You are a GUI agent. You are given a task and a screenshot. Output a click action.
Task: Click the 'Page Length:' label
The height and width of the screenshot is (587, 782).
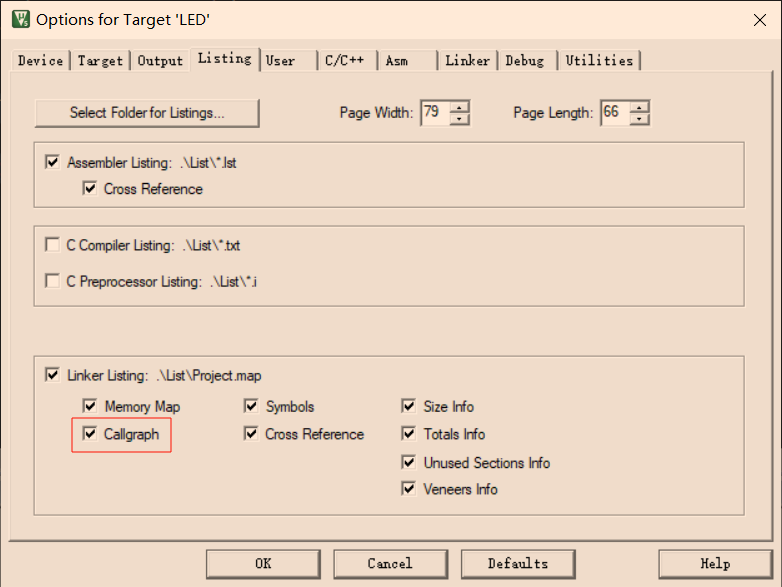pyautogui.click(x=553, y=113)
